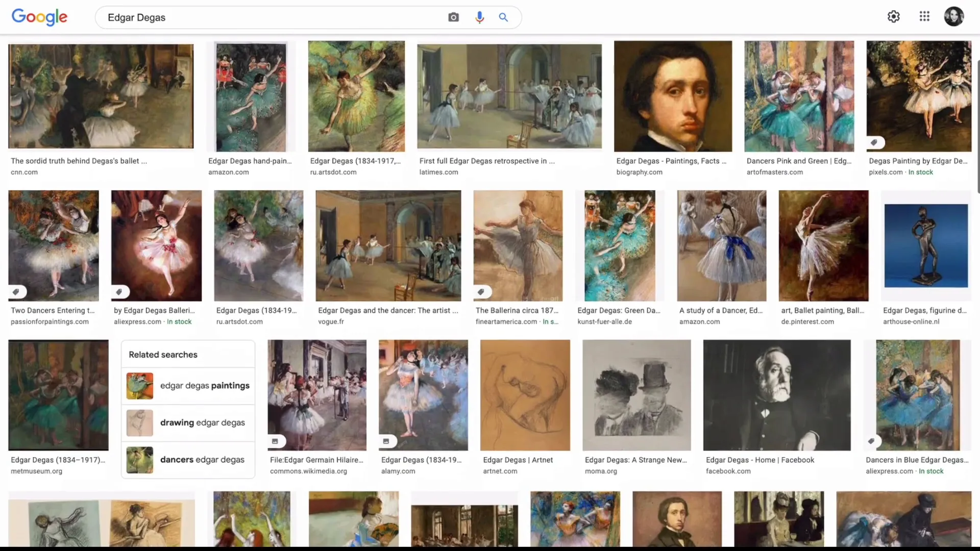
Task: Click product tag badge on pixels.com image
Action: pyautogui.click(x=875, y=142)
